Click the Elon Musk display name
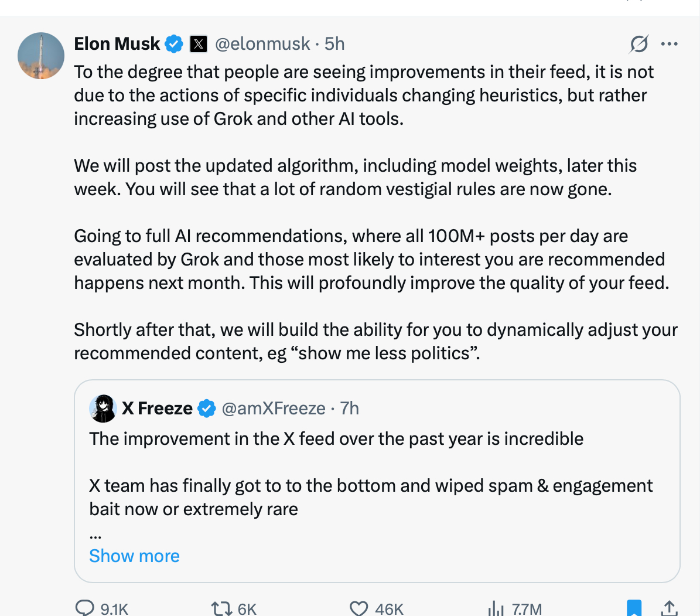Viewport: 700px width, 616px height. pos(117,44)
